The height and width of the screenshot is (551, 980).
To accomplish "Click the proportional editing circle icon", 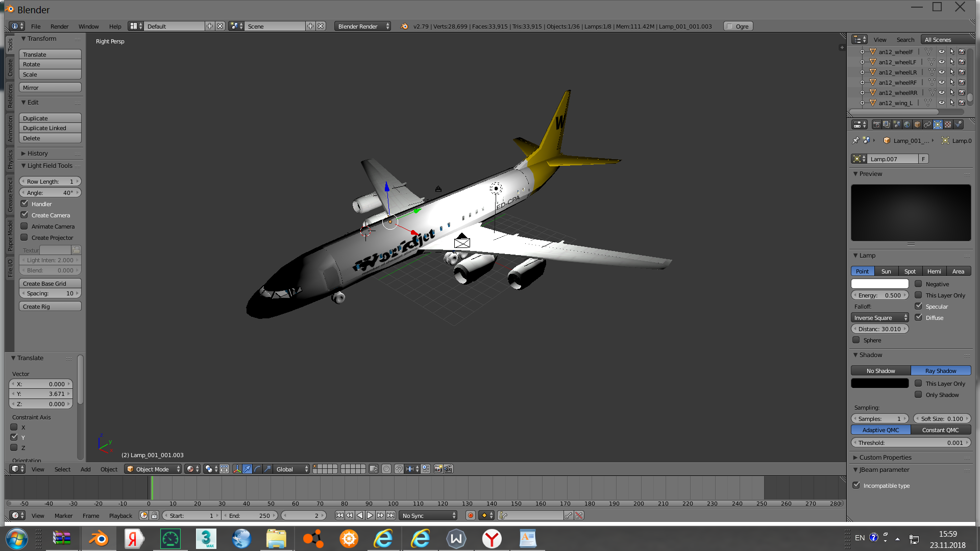I will [x=386, y=469].
